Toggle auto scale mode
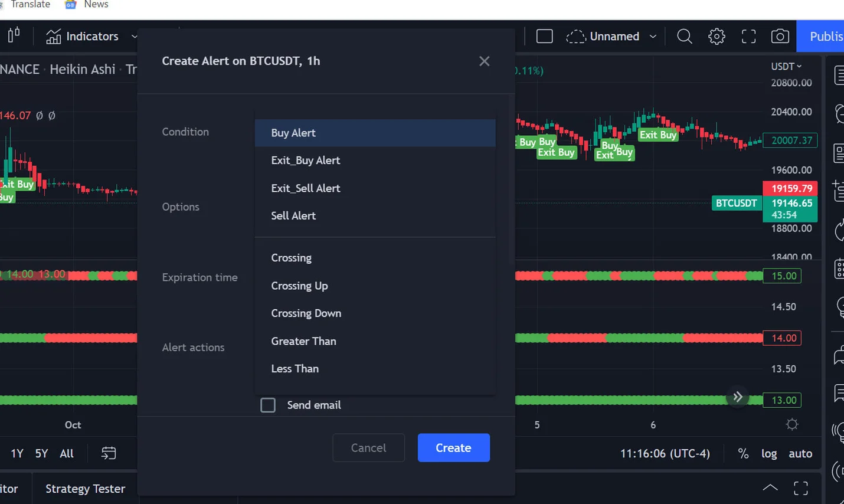The width and height of the screenshot is (844, 504). pos(800,453)
